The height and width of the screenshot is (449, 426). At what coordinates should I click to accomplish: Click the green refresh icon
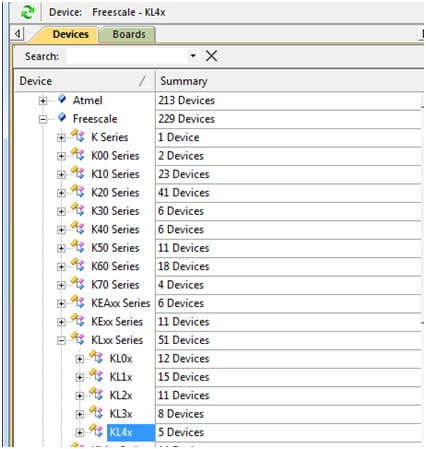[27, 12]
